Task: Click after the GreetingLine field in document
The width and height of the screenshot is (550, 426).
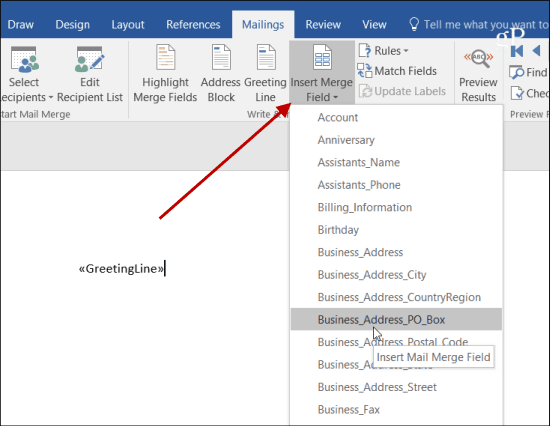Action: pyautogui.click(x=165, y=269)
